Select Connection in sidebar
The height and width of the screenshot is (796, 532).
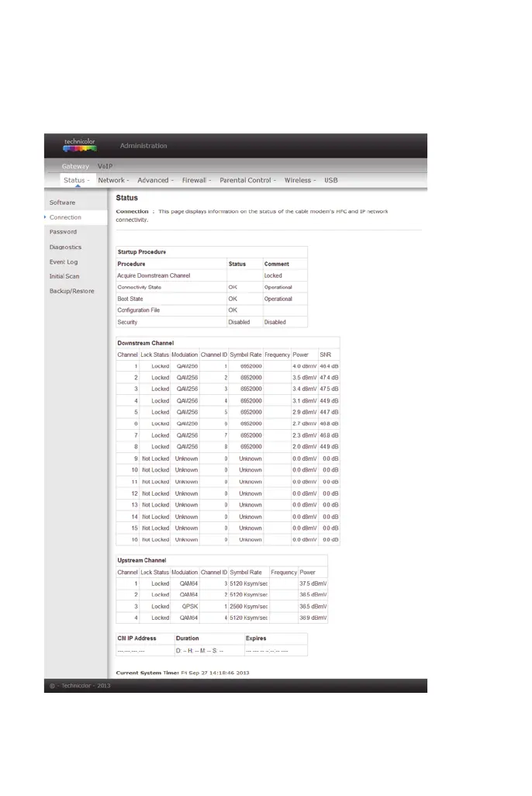pyautogui.click(x=65, y=217)
